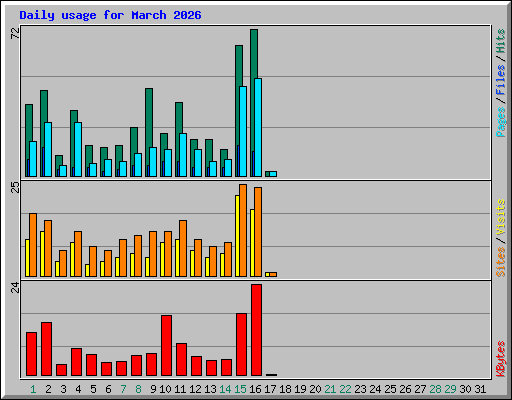This screenshot has height=400, width=512.
Task: Click the 'Daily usage for March 2026' title
Action: pos(110,15)
